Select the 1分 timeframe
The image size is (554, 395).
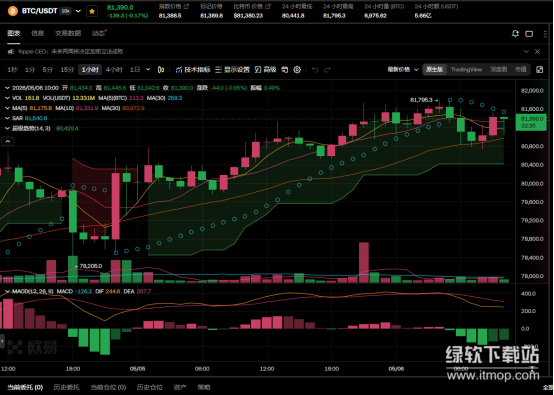point(30,70)
